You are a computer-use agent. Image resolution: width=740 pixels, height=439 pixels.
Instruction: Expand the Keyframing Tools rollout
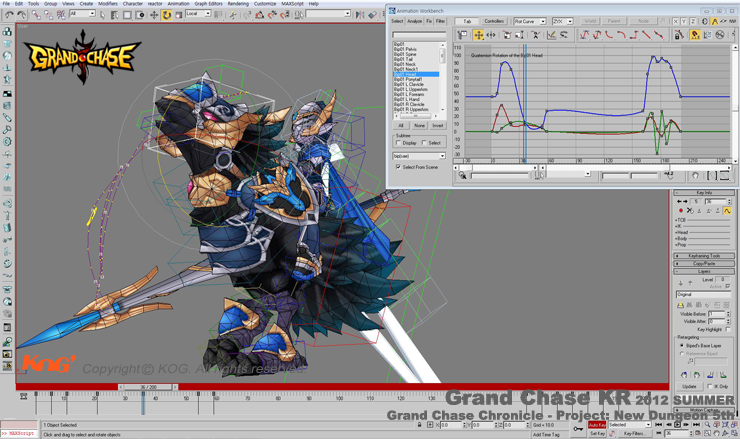pyautogui.click(x=703, y=256)
